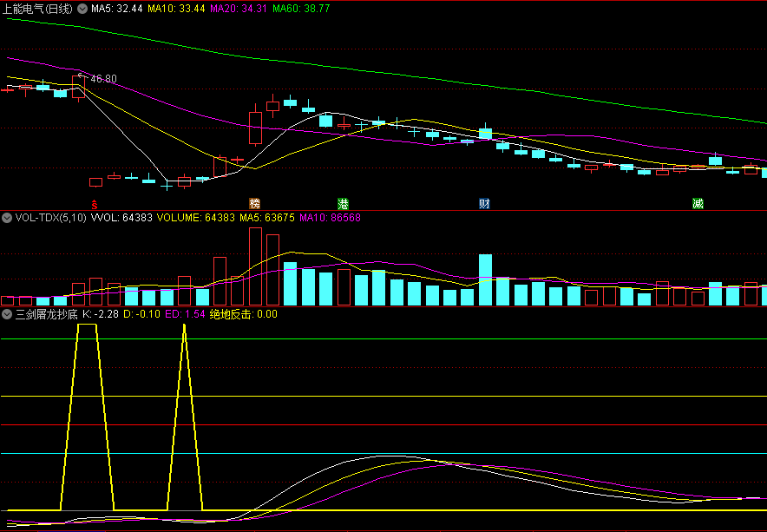767x532 pixels.
Task: Select the MA60: 38.77 label
Action: click(x=301, y=9)
